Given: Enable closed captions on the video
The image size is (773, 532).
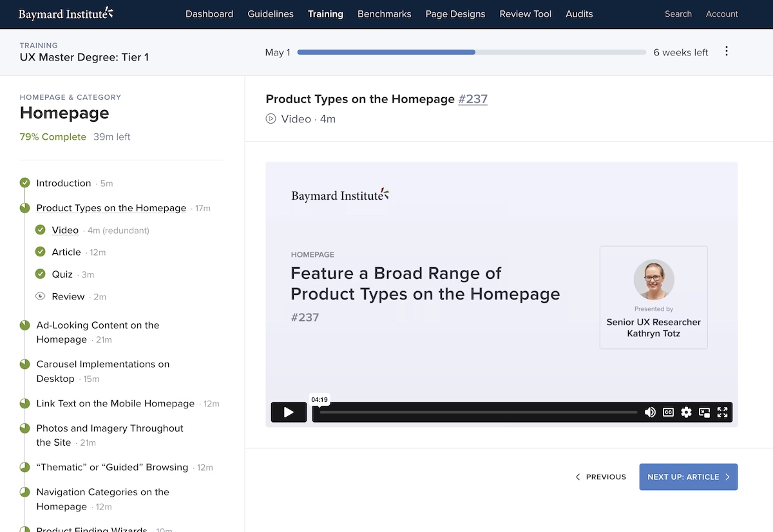Looking at the screenshot, I should point(668,412).
